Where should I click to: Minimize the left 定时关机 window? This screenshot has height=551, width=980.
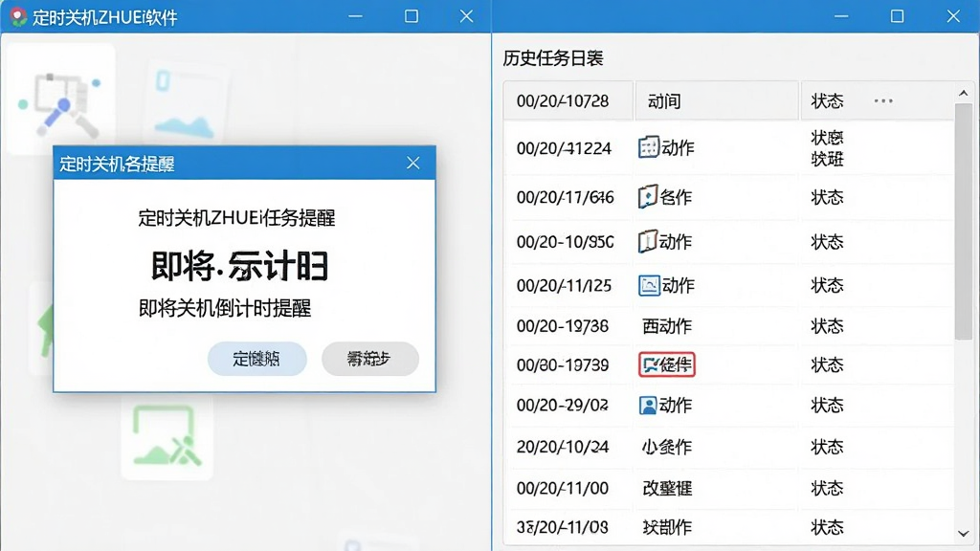click(x=356, y=16)
